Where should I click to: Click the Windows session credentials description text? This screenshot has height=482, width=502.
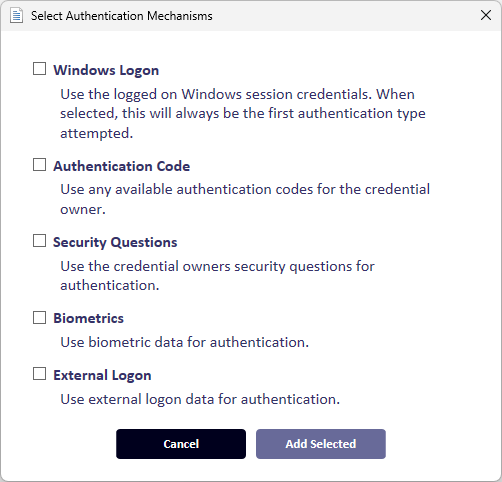coord(243,114)
